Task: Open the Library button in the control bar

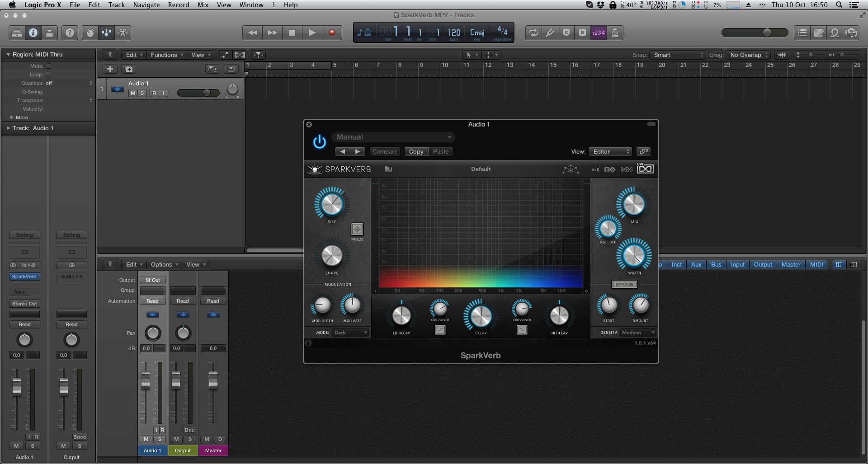Action: point(17,33)
